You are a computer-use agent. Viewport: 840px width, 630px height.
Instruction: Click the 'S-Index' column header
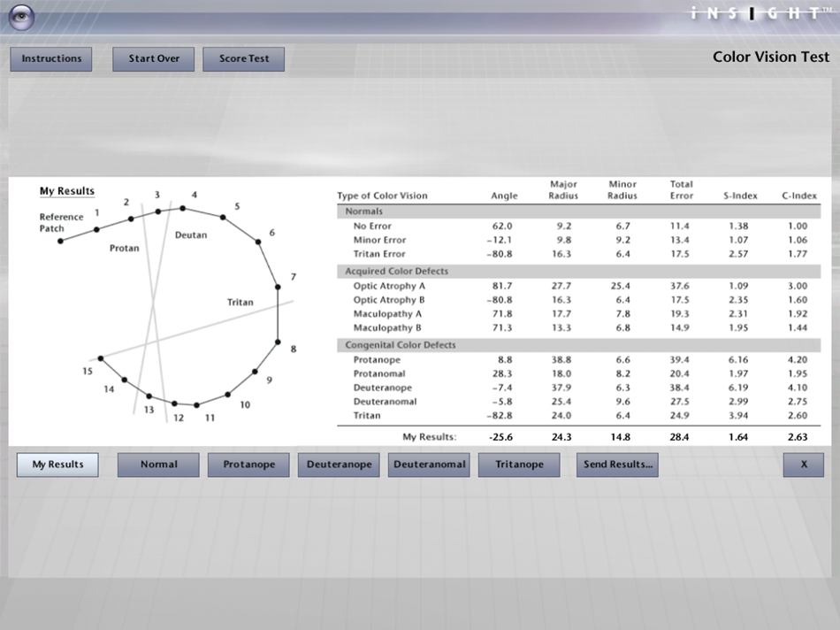[x=740, y=196]
